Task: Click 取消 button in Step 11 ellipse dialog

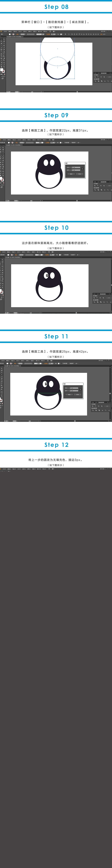Action: pos(78,395)
